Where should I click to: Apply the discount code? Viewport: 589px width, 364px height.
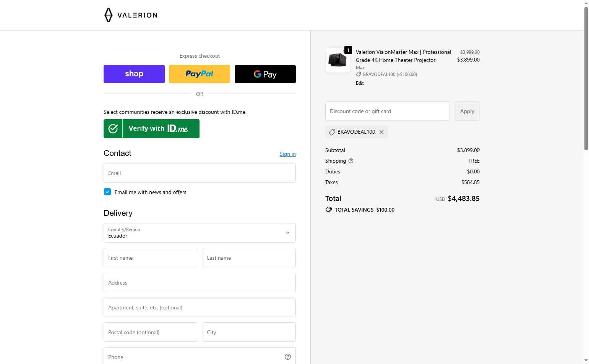(x=467, y=111)
